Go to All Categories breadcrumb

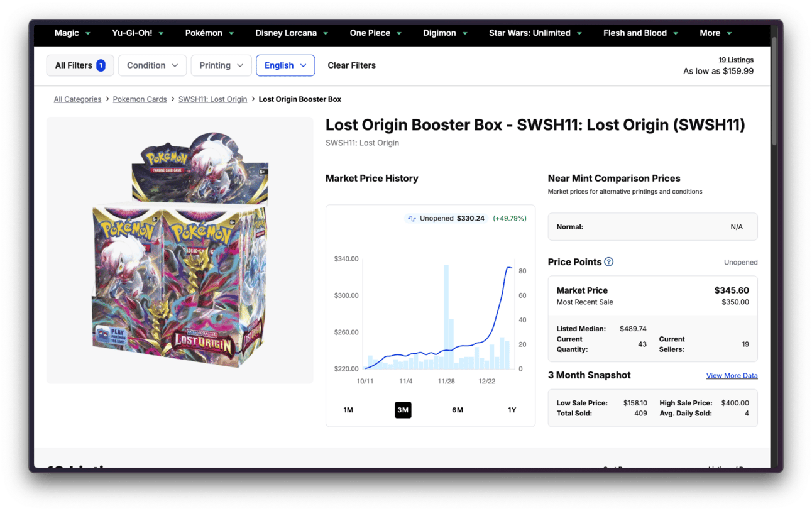click(x=77, y=99)
